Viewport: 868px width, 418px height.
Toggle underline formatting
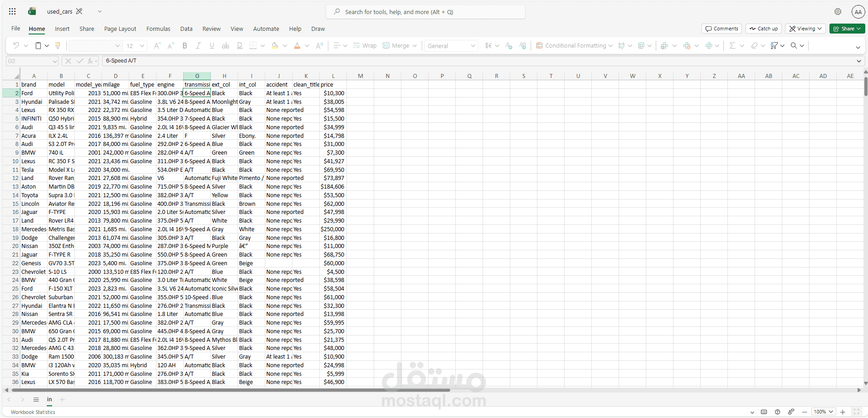tap(212, 46)
